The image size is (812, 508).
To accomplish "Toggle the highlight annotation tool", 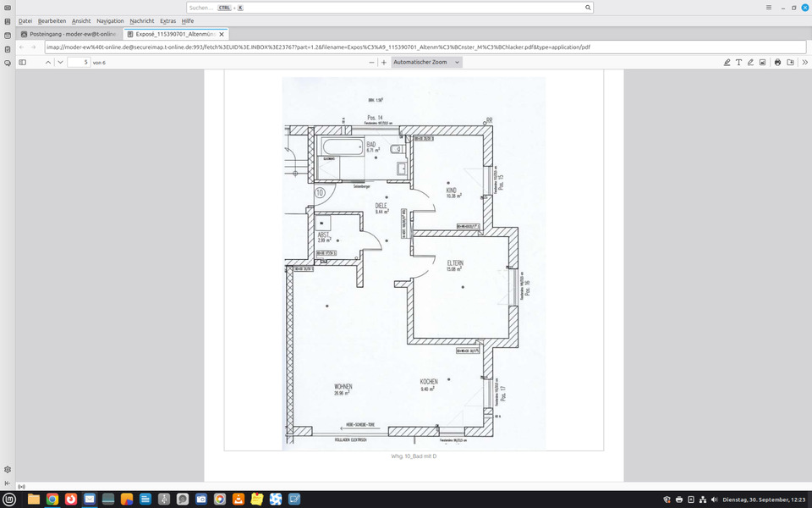I will [x=727, y=62].
